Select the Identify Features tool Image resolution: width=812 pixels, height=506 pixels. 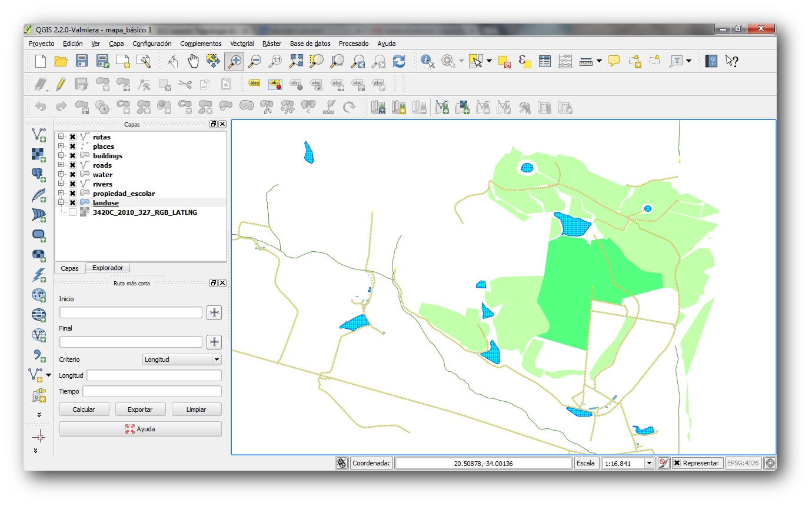tap(428, 61)
